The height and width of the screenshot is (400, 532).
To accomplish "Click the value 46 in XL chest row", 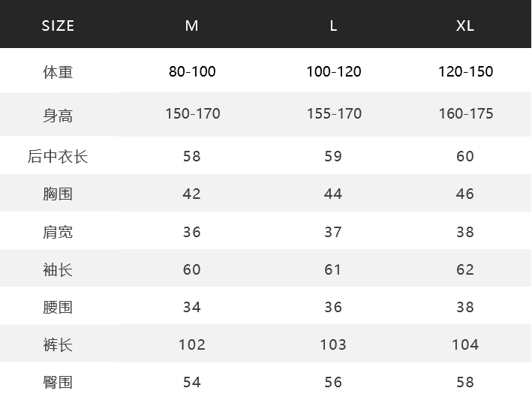I will coord(464,194).
